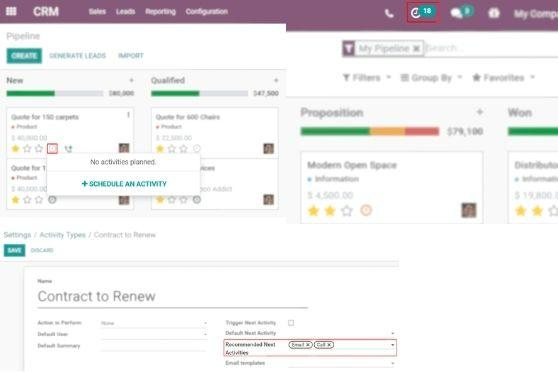558x372 pixels.
Task: Open the apps grid menu icon
Action: pos(11,11)
